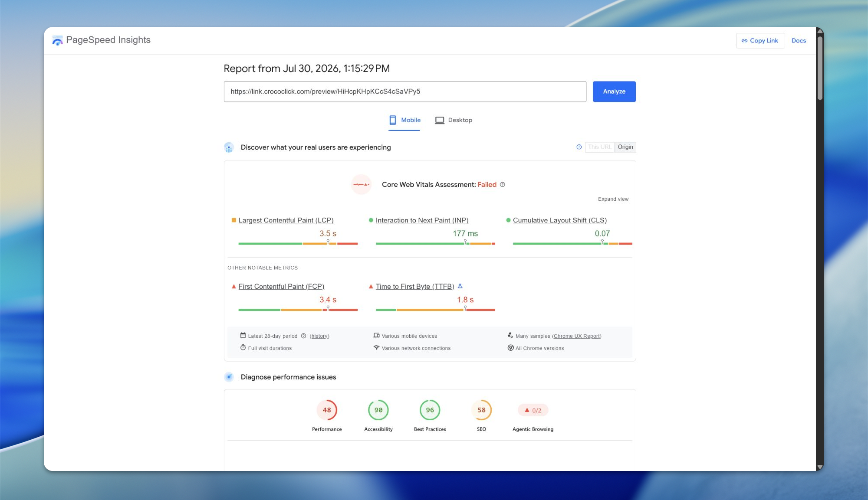Click the TTFB distribution bar
Image resolution: width=868 pixels, height=500 pixels.
[x=435, y=310]
